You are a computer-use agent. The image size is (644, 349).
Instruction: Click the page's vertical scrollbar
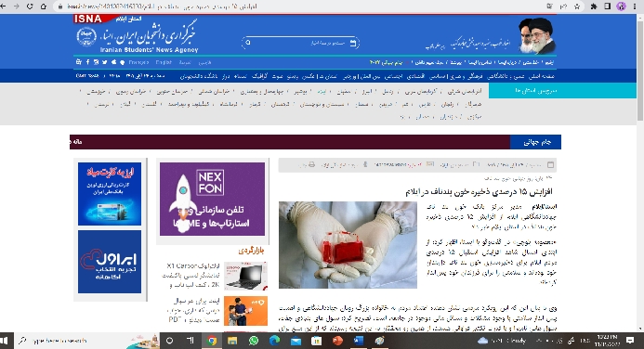pos(640,173)
